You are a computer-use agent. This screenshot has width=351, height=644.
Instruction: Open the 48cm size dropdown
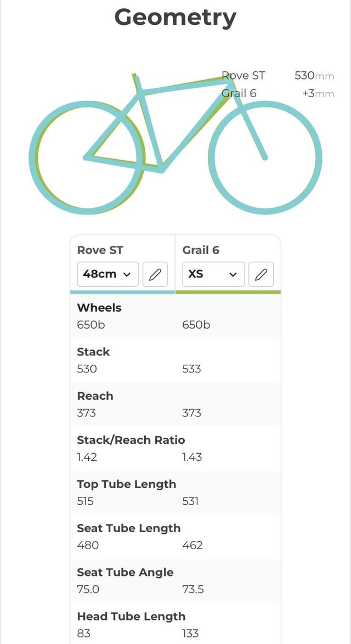[x=108, y=274]
